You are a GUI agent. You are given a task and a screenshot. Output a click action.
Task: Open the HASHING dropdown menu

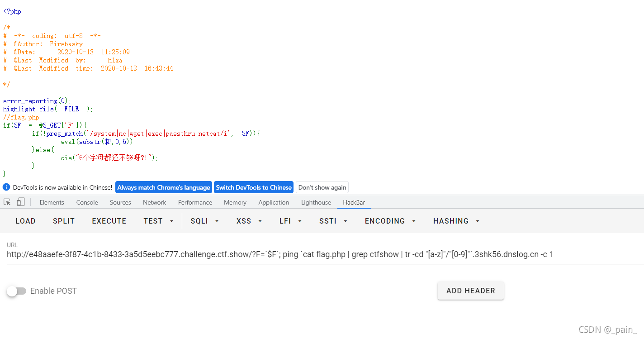click(x=456, y=221)
